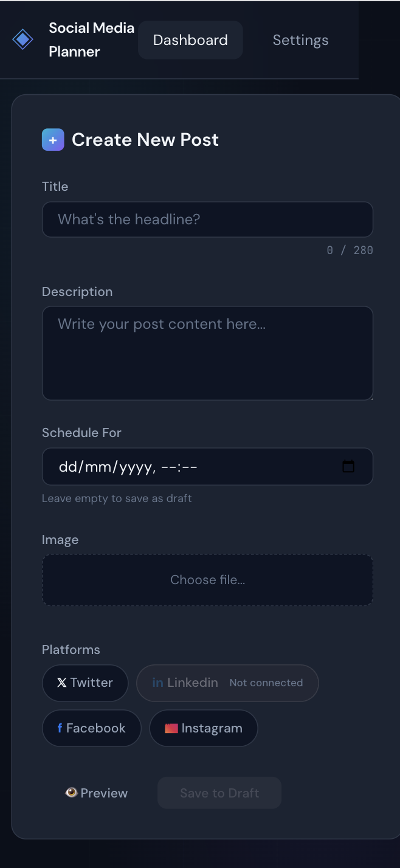Select the disconnected LinkedIn platform chip

pos(227,683)
